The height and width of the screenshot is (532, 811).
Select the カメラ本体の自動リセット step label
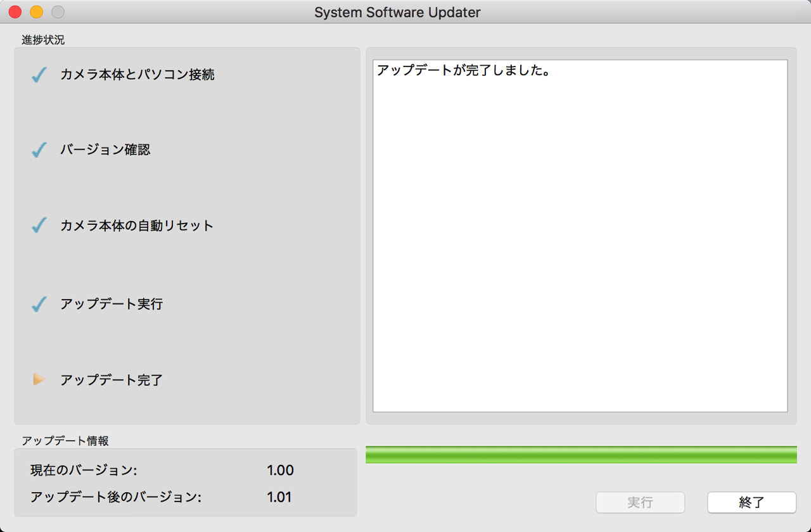click(137, 225)
